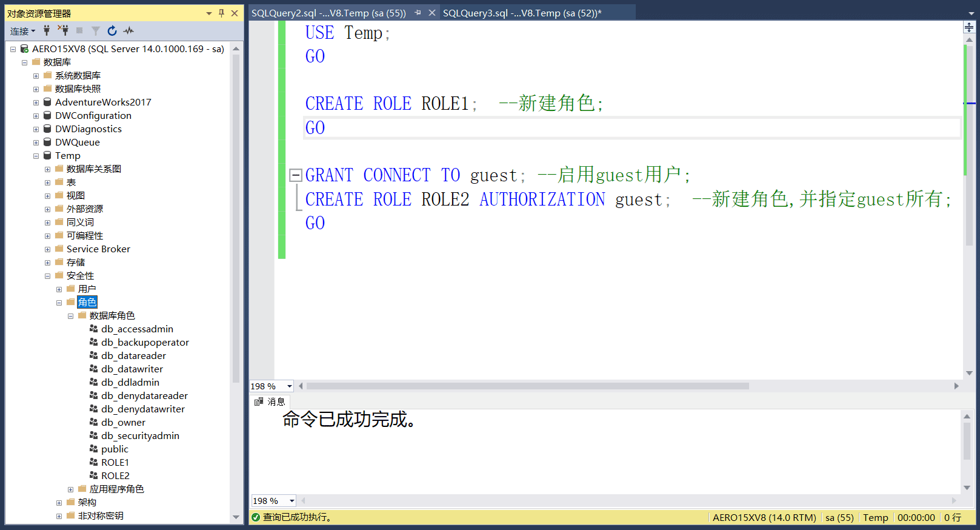This screenshot has height=530, width=980.
Task: Collapse the Temp database node
Action: 36,156
